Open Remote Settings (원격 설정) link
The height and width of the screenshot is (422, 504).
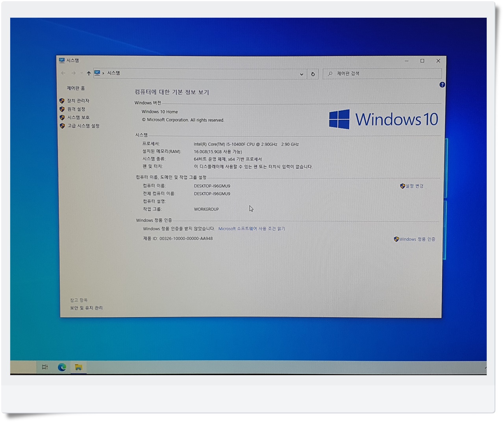(x=76, y=109)
